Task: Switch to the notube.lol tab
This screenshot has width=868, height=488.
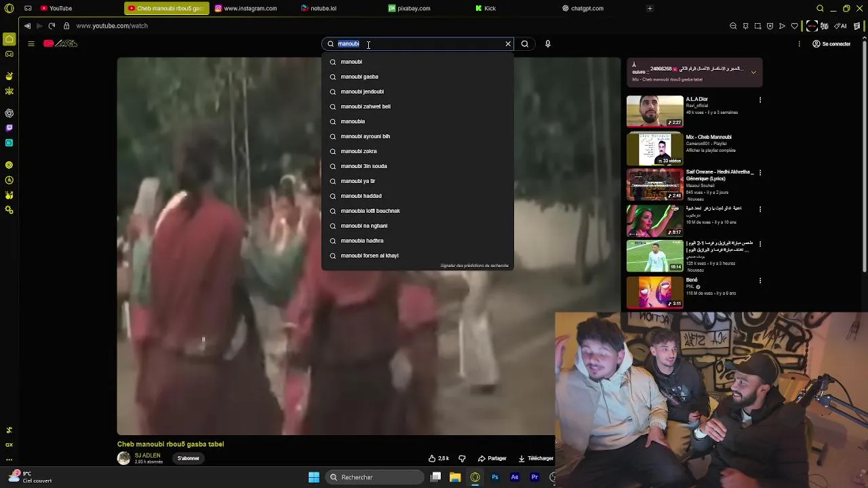Action: coord(319,8)
